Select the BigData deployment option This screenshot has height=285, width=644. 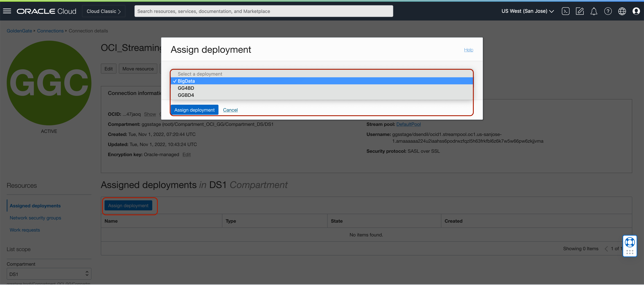tap(186, 81)
